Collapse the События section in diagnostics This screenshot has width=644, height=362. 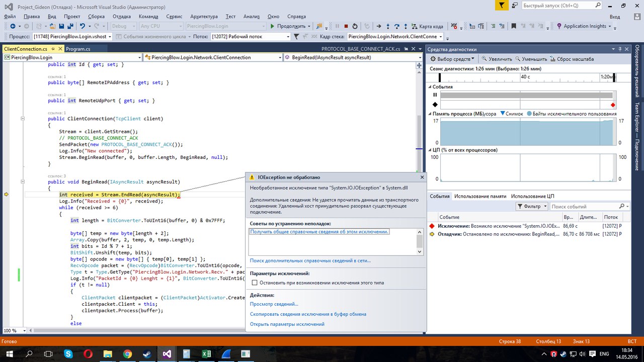point(430,86)
